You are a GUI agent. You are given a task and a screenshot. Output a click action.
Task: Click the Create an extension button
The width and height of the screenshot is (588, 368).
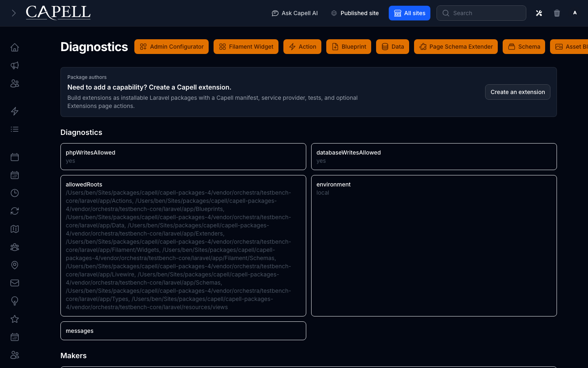[518, 92]
